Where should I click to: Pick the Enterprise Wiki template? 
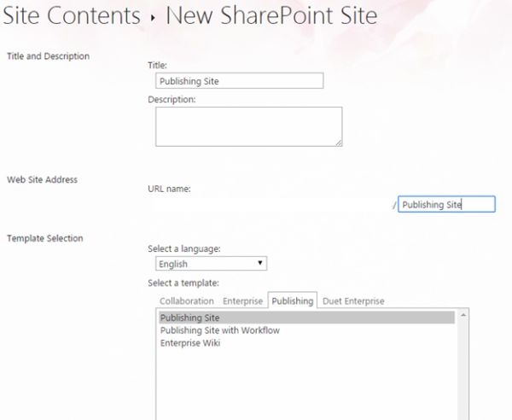click(x=190, y=343)
